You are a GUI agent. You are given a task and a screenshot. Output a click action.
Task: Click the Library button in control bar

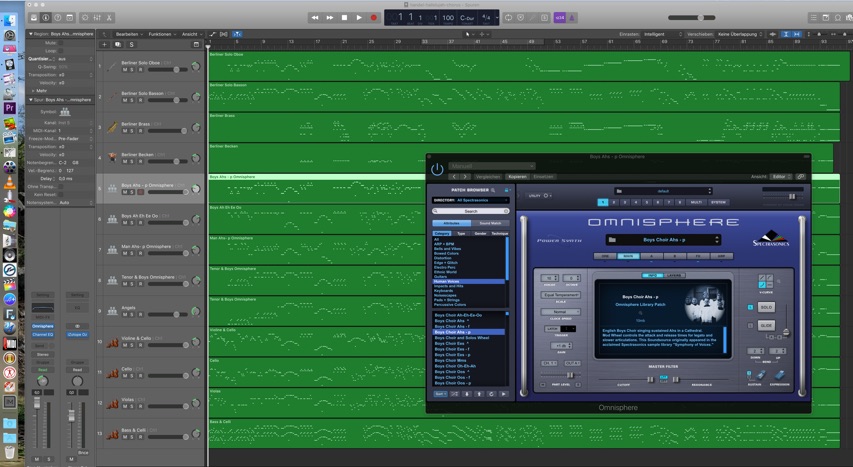34,17
